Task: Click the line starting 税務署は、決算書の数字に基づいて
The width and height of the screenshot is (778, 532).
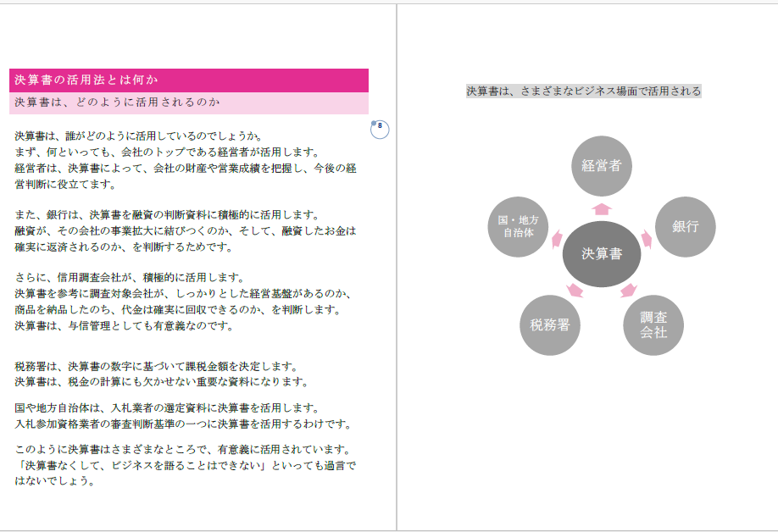Action: [157, 367]
